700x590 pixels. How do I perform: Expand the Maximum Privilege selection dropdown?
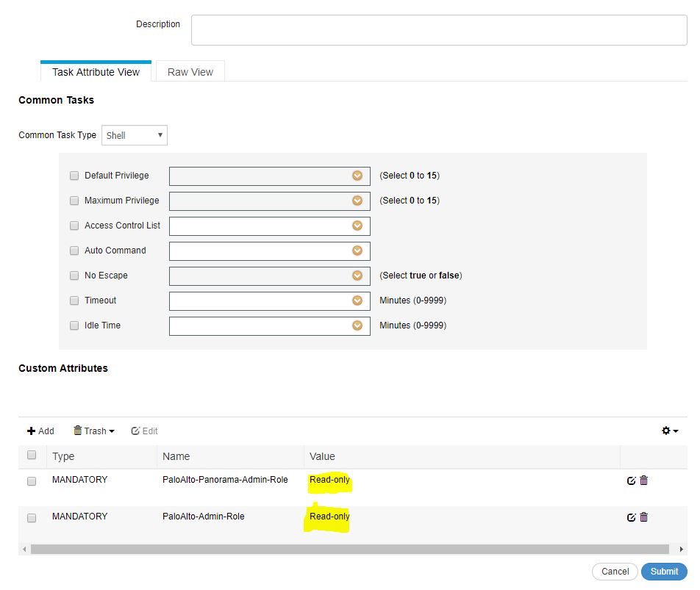point(357,201)
